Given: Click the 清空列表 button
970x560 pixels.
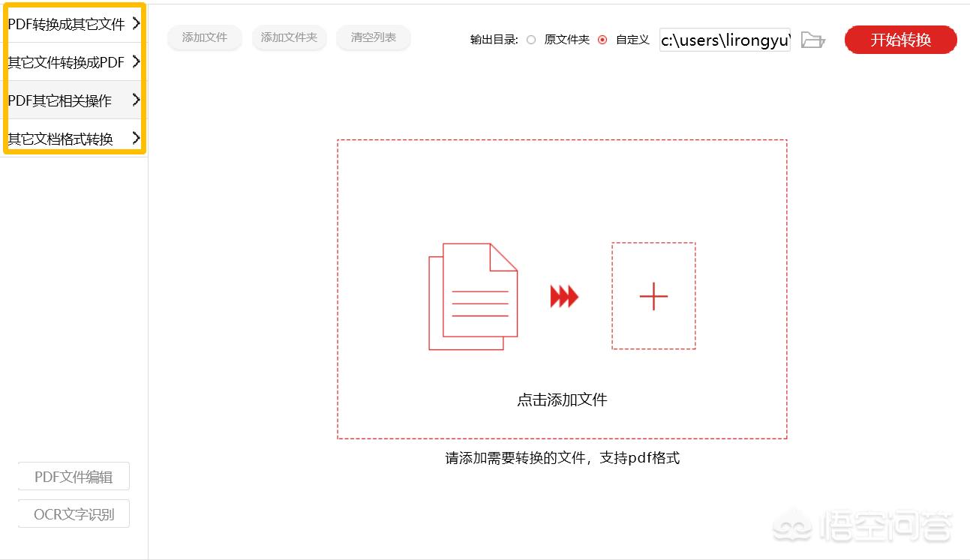Looking at the screenshot, I should click(373, 37).
